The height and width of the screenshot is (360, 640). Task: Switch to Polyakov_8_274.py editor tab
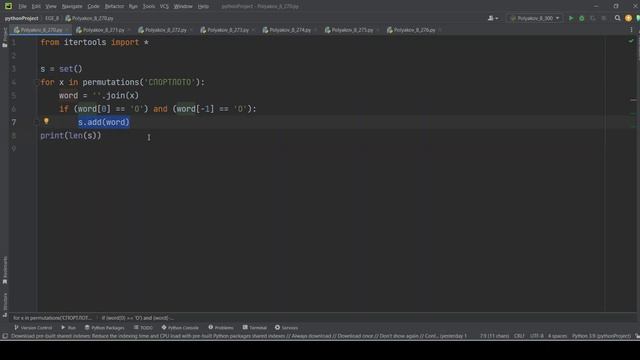(x=290, y=30)
